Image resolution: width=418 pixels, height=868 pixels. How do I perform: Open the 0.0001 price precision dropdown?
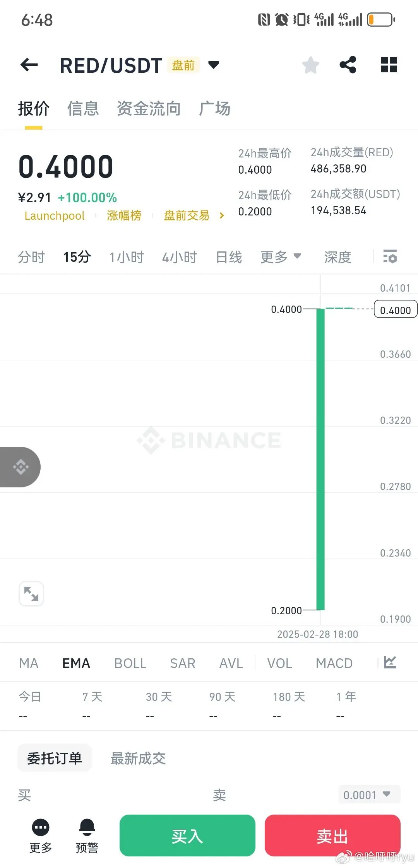369,794
